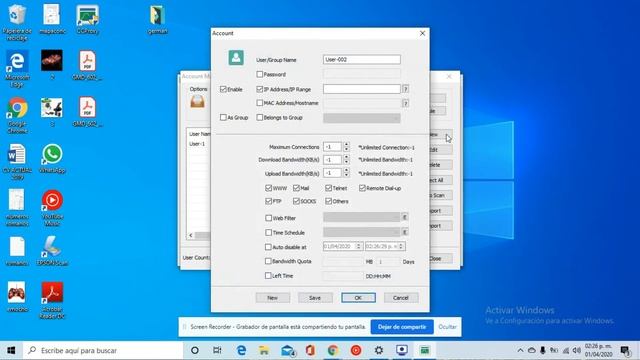
Task: Click the Time Schedule edit button
Action: click(404, 232)
